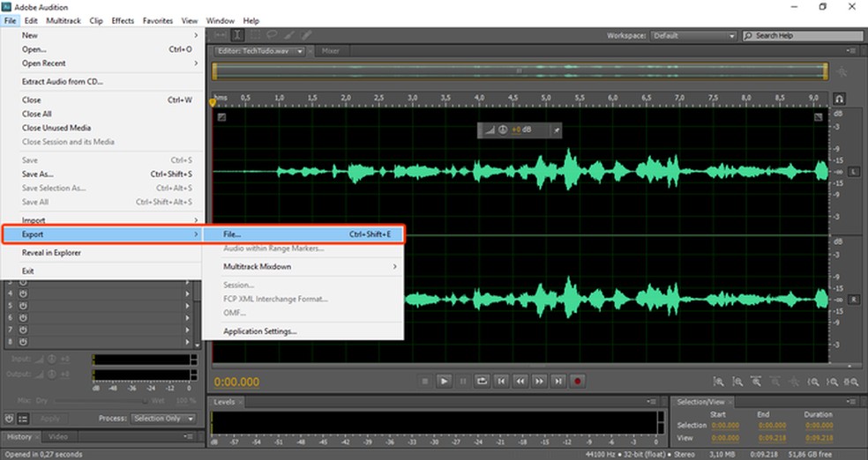Open the Workspace dropdown
Screen dimensions: 868x460
[x=693, y=36]
